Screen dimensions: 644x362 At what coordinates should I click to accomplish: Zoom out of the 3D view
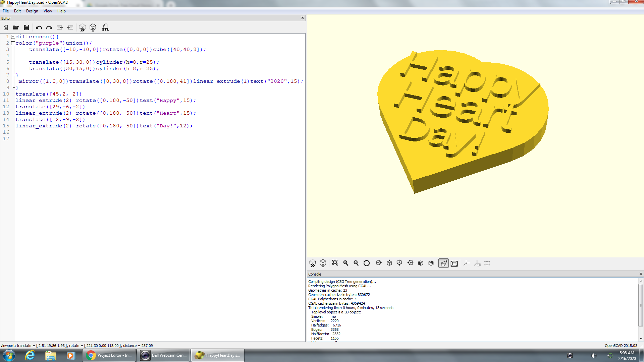click(356, 263)
